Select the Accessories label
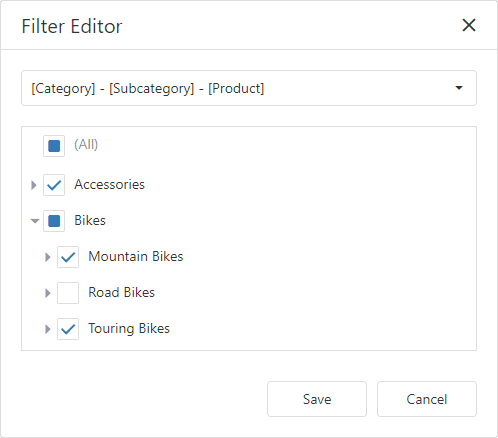 coord(109,184)
